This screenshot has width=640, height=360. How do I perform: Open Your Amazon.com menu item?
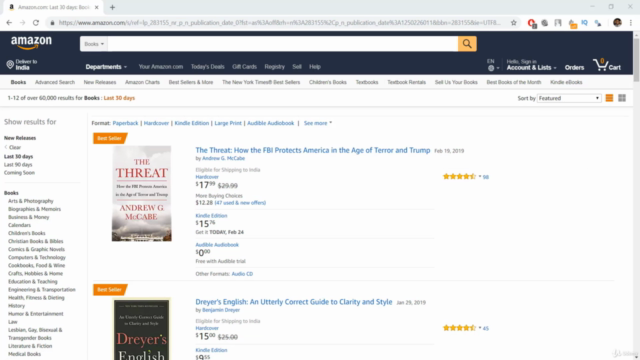(x=160, y=67)
